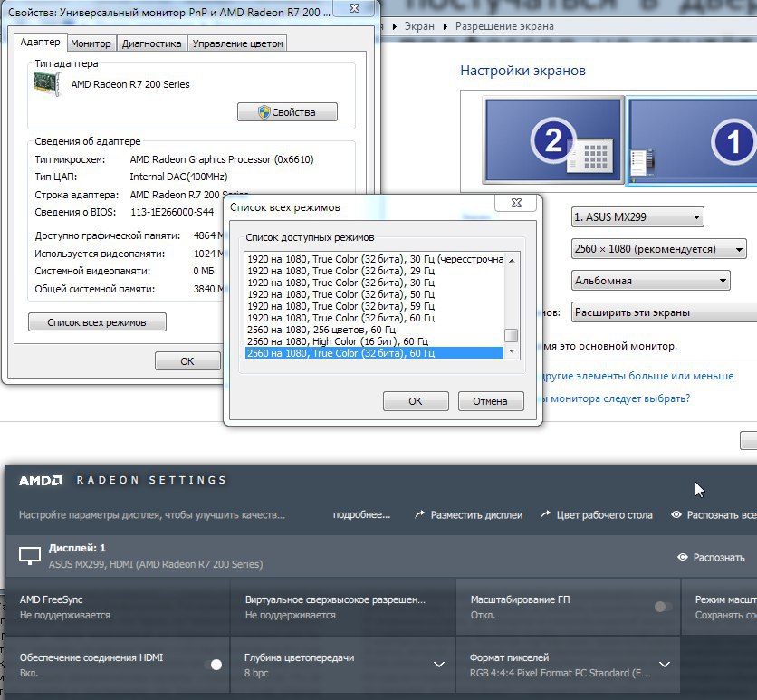Click Разместить дисплеи arrow item
Image resolution: width=757 pixels, height=700 pixels.
tap(468, 515)
